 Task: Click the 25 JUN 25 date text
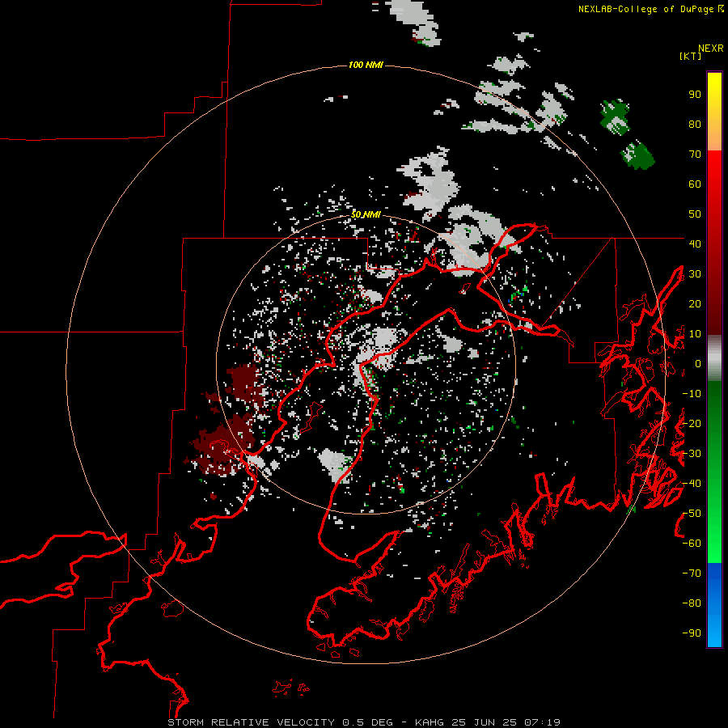click(484, 722)
